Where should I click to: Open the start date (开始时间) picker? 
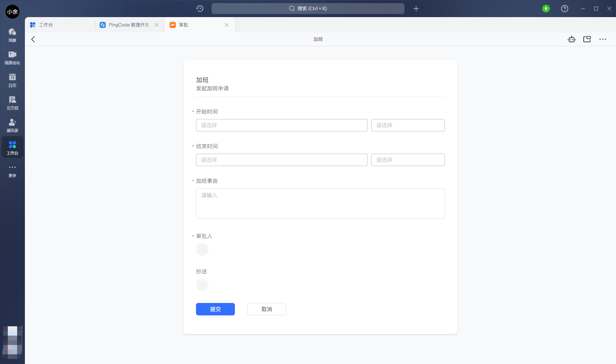(x=282, y=125)
